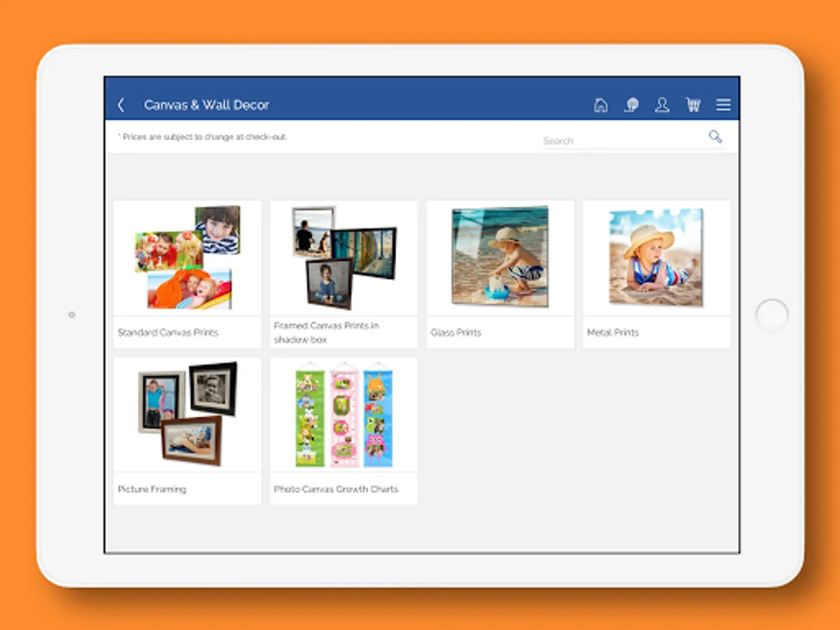Click the 'Canvas & Wall Decor' page title
Screen dimensions: 840x630
point(206,105)
